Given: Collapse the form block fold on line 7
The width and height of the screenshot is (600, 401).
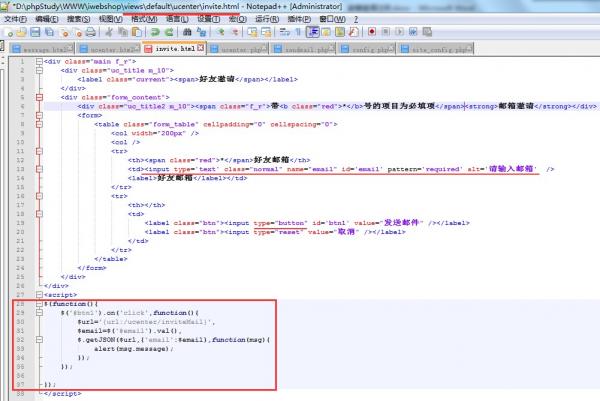Looking at the screenshot, I should (x=39, y=115).
